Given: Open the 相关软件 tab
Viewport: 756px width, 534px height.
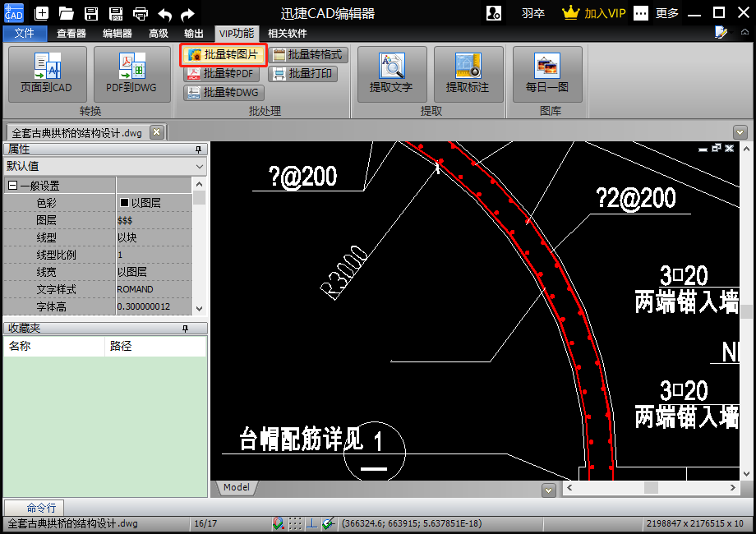Looking at the screenshot, I should [288, 33].
